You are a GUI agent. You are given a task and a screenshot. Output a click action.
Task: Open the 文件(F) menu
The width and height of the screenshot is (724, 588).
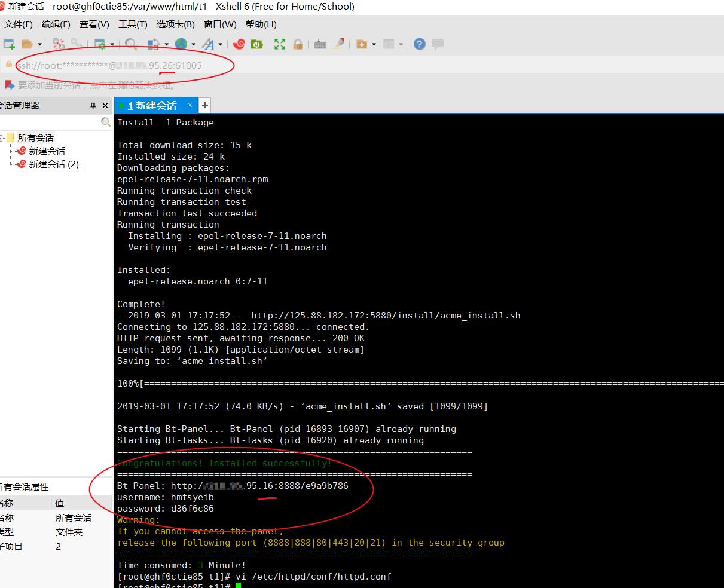pyautogui.click(x=19, y=24)
